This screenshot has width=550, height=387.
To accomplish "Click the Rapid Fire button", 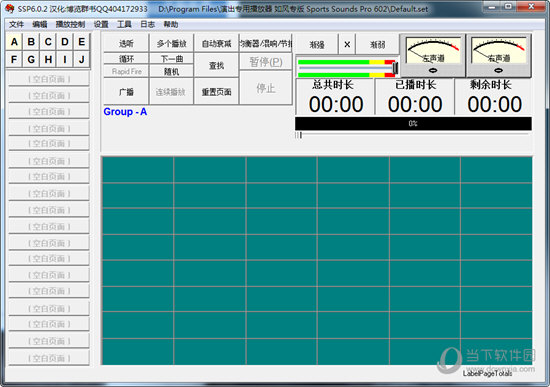I will (x=126, y=72).
